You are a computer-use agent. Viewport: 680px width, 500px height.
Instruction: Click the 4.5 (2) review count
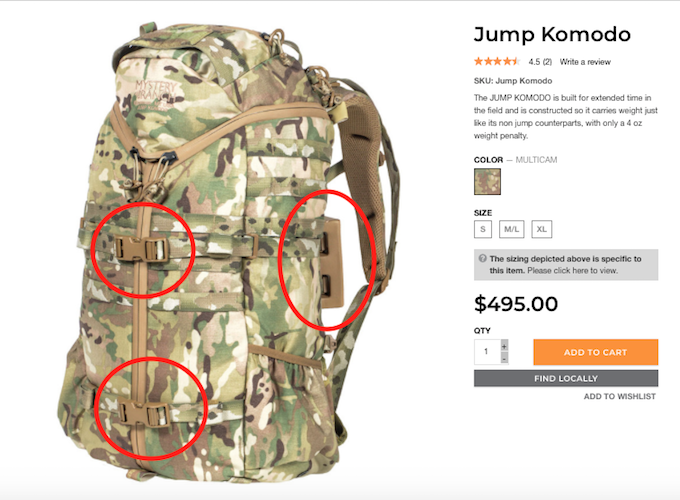tap(540, 62)
